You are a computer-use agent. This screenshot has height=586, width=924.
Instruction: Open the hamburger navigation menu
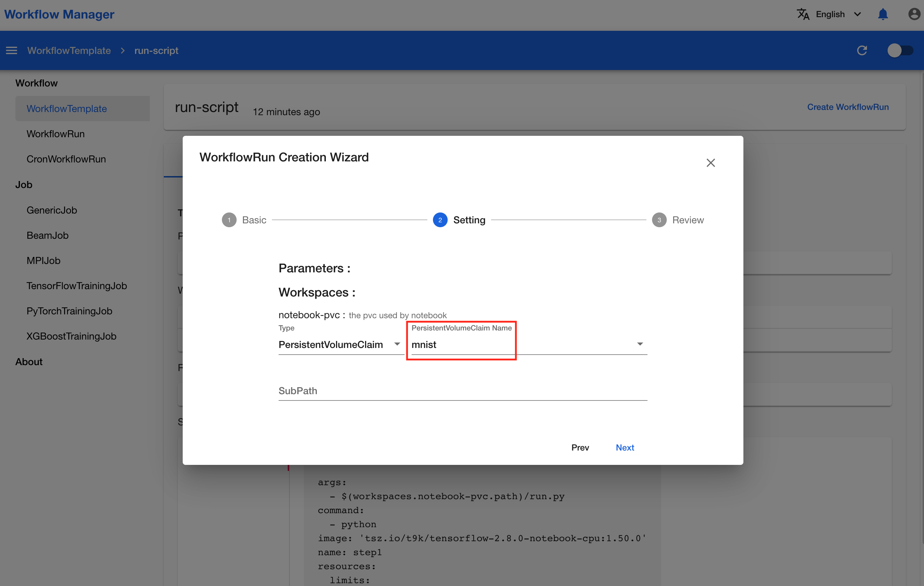tap(12, 50)
